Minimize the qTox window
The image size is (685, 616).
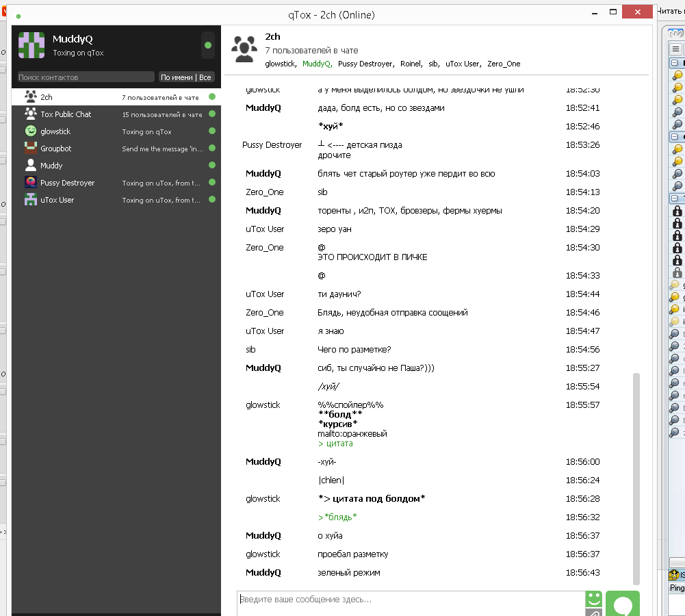pos(594,13)
